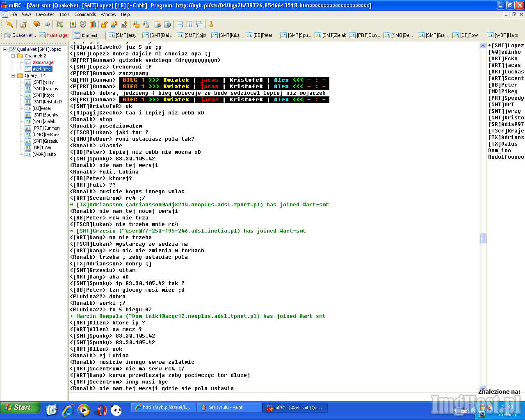This screenshot has height=420, width=525.
Task: Click the Tile Vertically windows icon
Action: (x=189, y=24)
